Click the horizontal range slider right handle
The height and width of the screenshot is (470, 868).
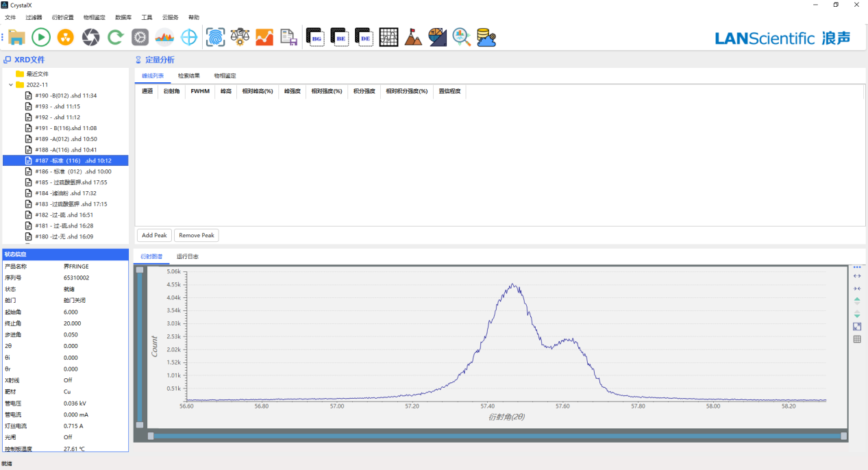843,436
